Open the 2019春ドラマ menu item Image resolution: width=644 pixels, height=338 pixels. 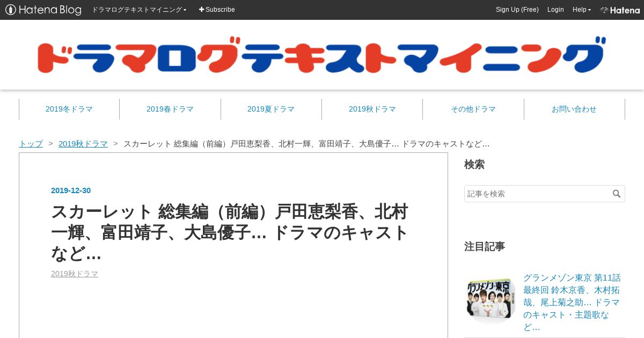(170, 109)
